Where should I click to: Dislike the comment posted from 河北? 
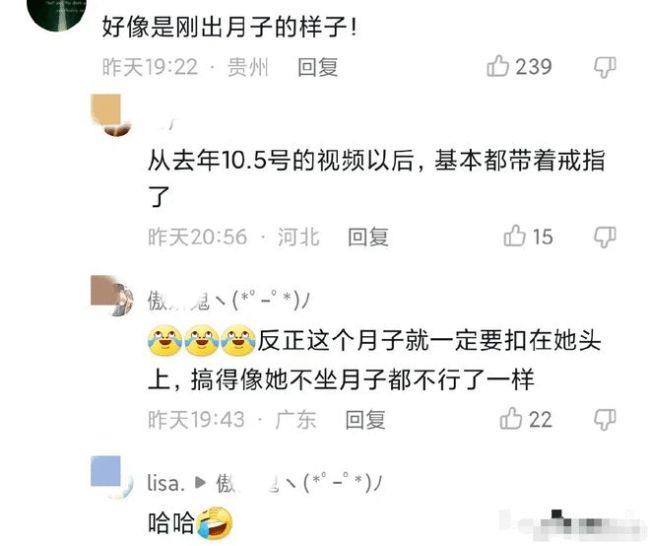click(605, 237)
